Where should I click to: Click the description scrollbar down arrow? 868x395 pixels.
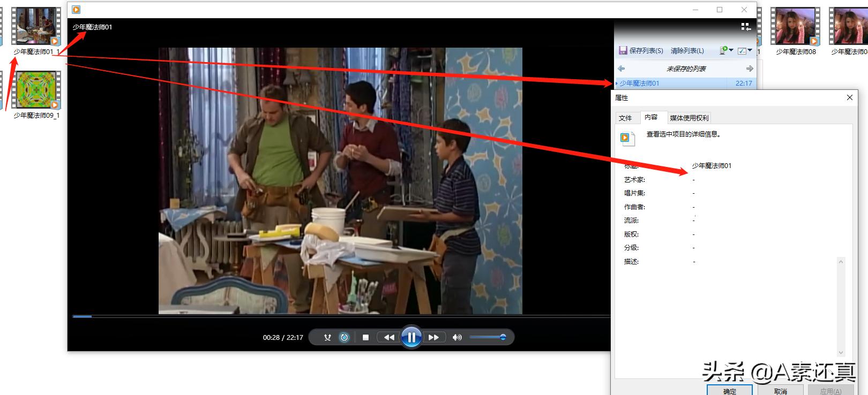[x=841, y=353]
